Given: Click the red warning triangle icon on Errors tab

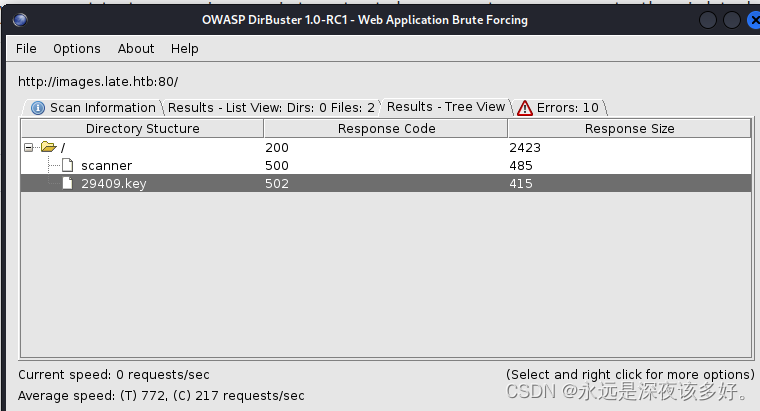Looking at the screenshot, I should point(524,108).
